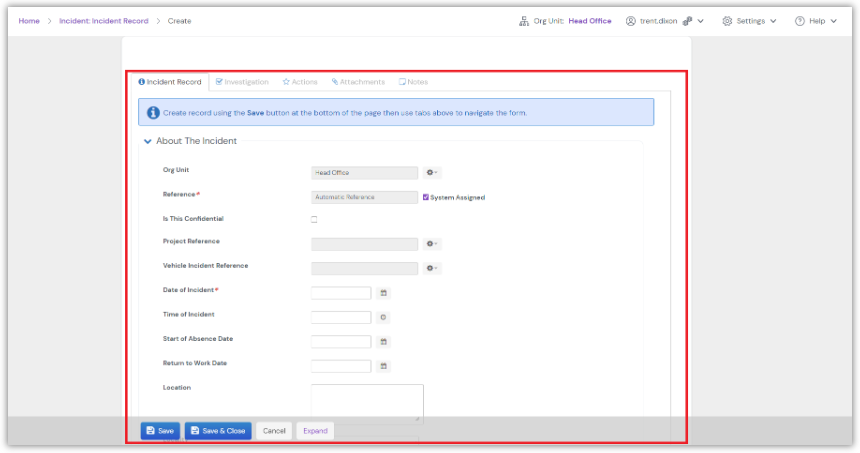Switch to the Attachments tab
Image resolution: width=860 pixels, height=453 pixels.
[x=358, y=82]
